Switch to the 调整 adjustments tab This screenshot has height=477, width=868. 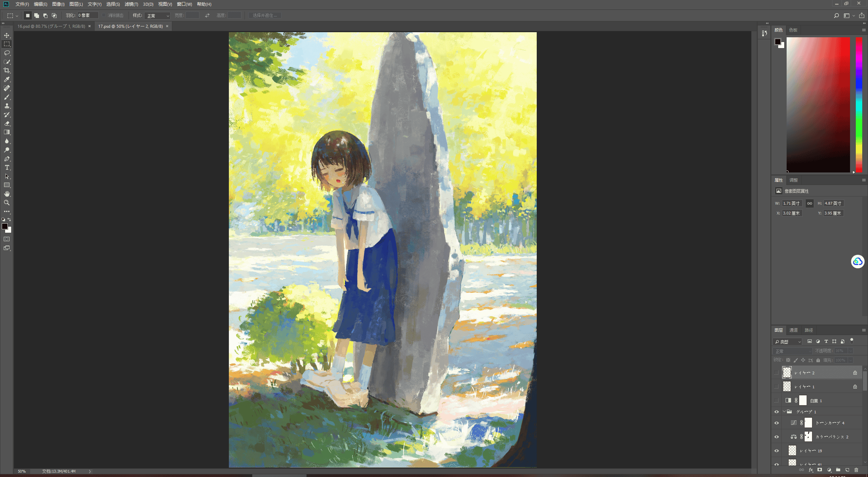point(793,180)
